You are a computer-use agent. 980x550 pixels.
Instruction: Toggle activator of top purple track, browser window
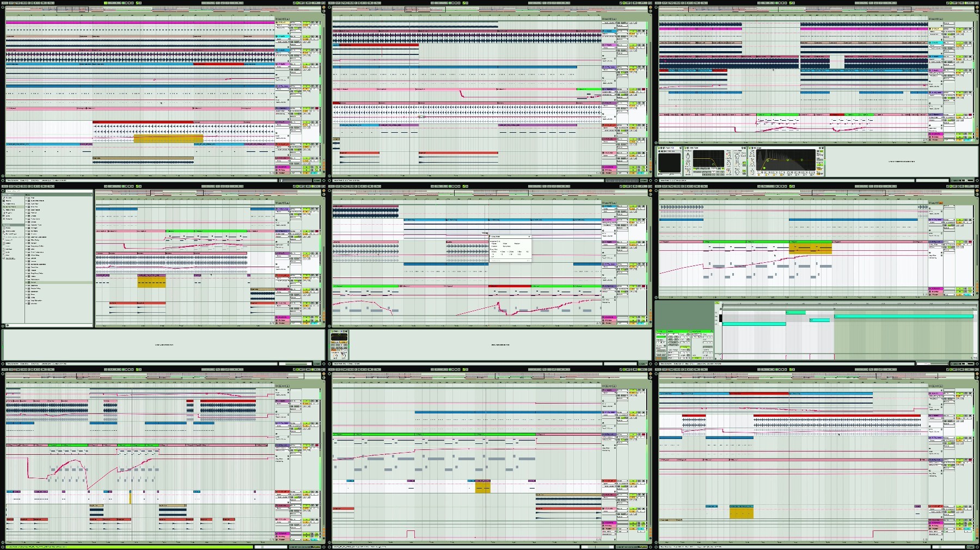pos(307,209)
